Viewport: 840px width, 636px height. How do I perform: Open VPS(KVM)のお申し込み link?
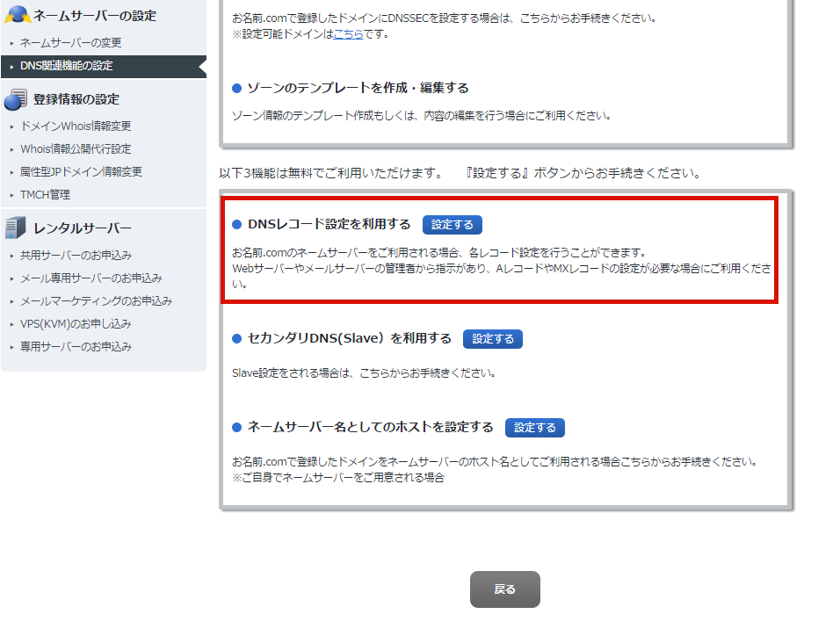click(76, 323)
